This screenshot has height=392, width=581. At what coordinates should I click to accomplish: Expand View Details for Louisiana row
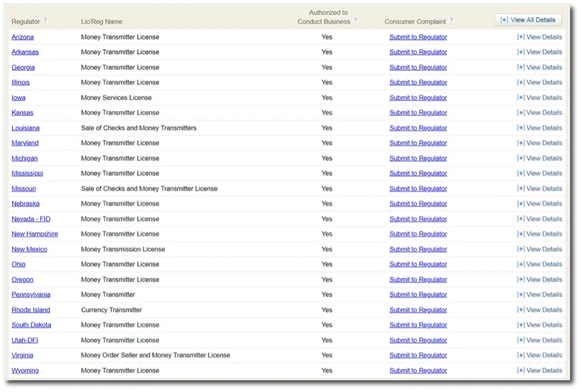click(539, 128)
